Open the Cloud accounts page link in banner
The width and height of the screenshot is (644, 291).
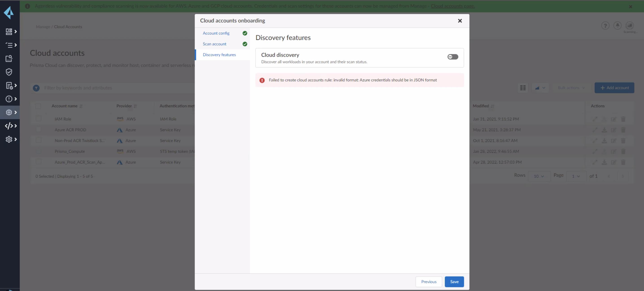click(x=453, y=6)
